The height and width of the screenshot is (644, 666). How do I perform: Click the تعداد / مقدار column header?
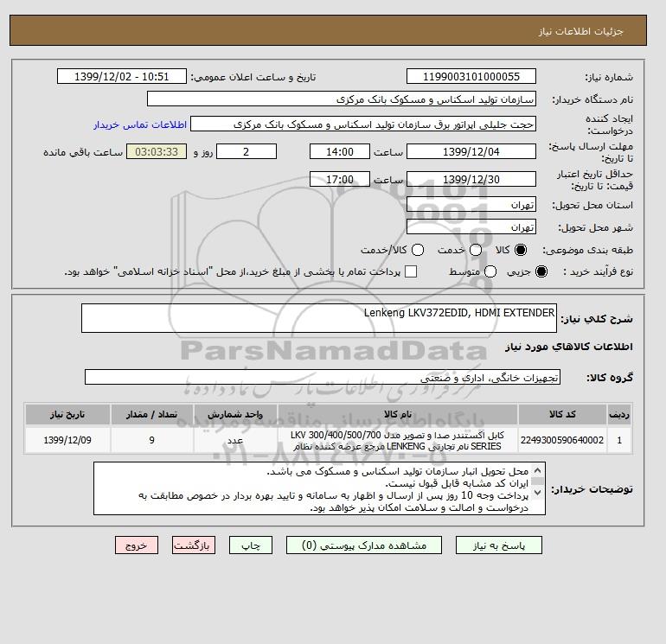pyautogui.click(x=151, y=414)
